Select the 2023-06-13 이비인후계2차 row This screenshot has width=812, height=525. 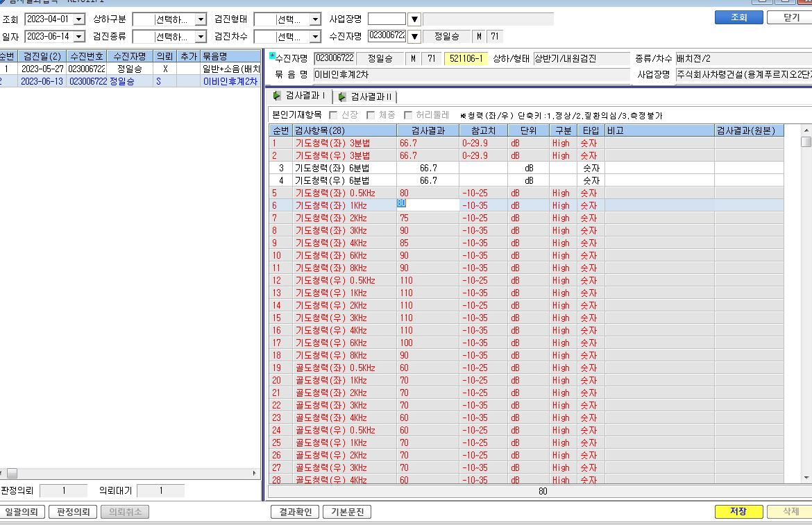pyautogui.click(x=130, y=81)
